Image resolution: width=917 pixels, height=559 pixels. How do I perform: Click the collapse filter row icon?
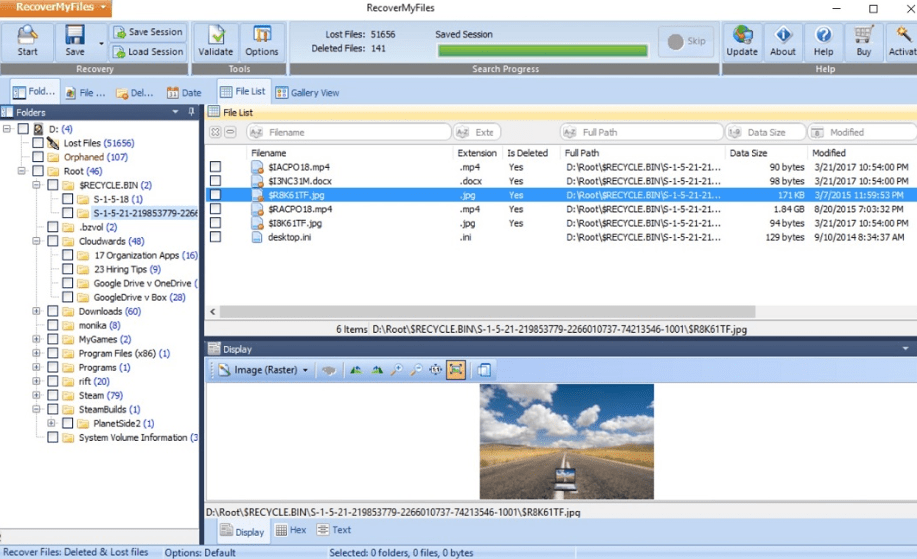click(x=230, y=132)
